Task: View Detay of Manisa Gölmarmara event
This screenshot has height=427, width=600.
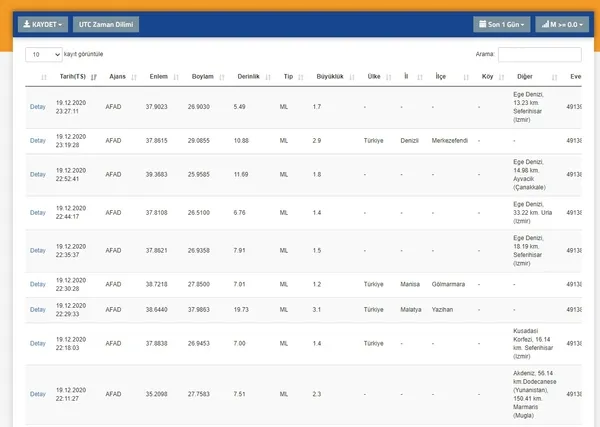Action: point(38,284)
